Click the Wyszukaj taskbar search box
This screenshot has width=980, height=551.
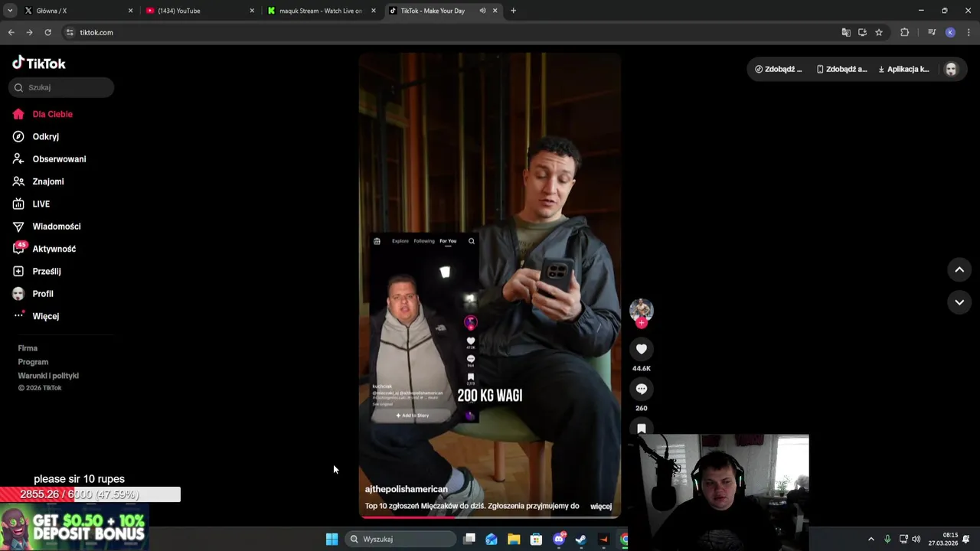[x=401, y=539]
